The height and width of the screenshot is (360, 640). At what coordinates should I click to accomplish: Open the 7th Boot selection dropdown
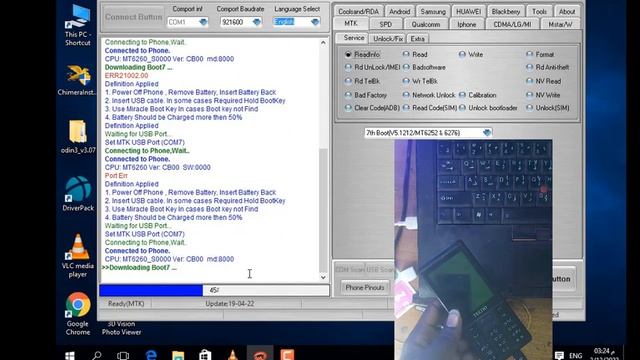click(x=487, y=133)
